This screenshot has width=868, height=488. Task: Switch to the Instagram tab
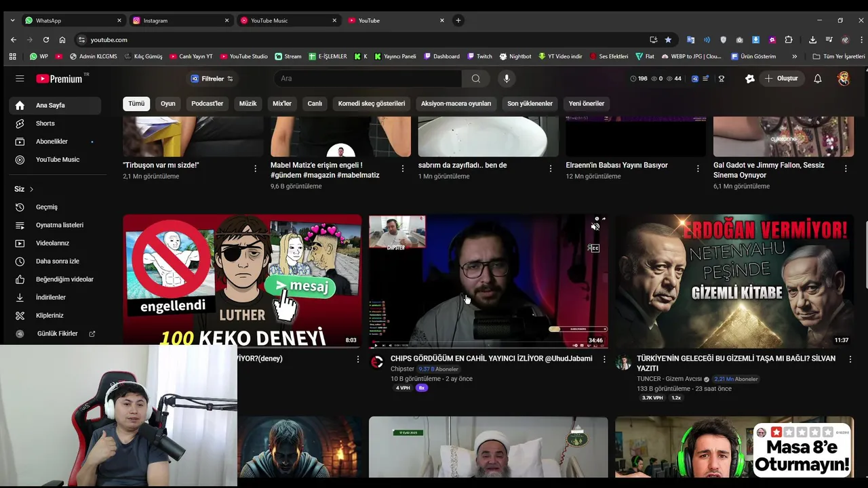click(x=180, y=20)
